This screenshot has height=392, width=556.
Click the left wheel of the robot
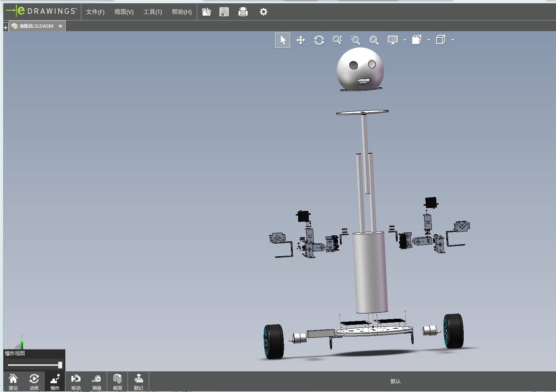pos(273,341)
